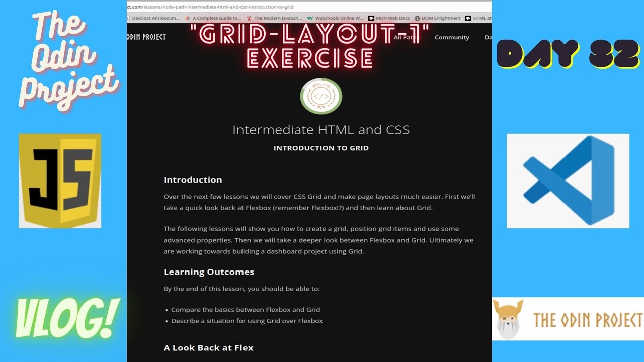Click Describe a situation for using Grid bullet
644x362 pixels.
[247, 321]
